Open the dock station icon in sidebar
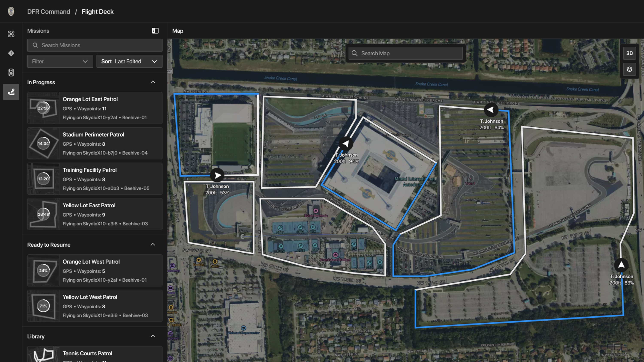This screenshot has height=362, width=644. pyautogui.click(x=11, y=72)
